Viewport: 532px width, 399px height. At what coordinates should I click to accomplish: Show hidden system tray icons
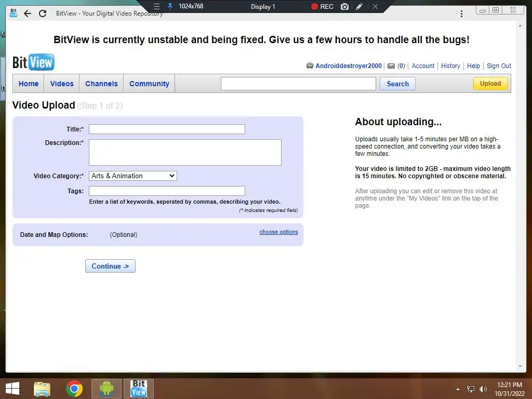[458, 389]
